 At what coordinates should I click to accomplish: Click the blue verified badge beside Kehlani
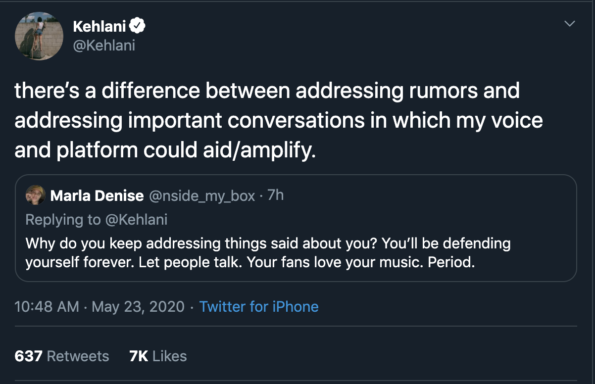pos(137,26)
